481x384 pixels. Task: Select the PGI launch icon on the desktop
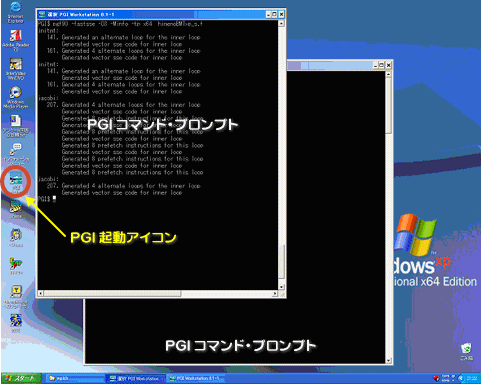click(x=16, y=182)
